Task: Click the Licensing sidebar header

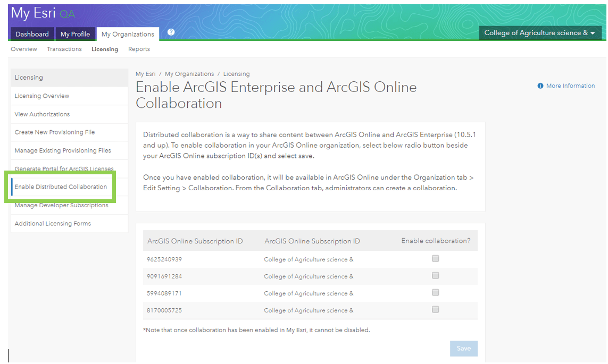Action: click(69, 78)
